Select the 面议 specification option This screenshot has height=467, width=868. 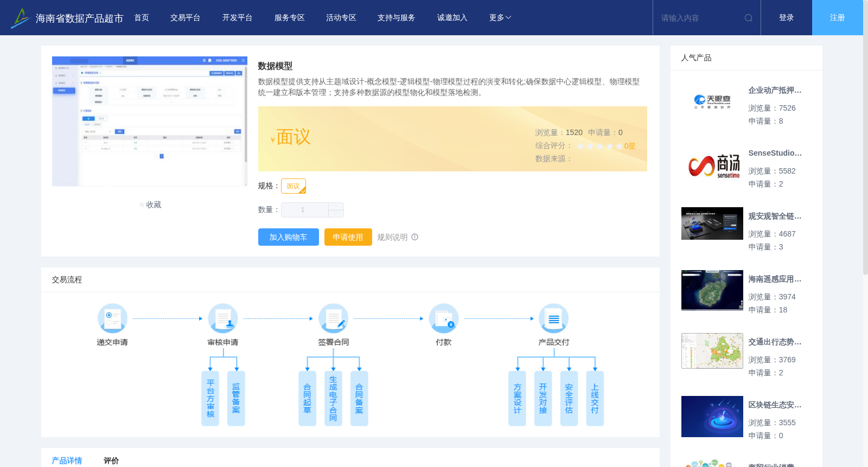[x=293, y=186]
